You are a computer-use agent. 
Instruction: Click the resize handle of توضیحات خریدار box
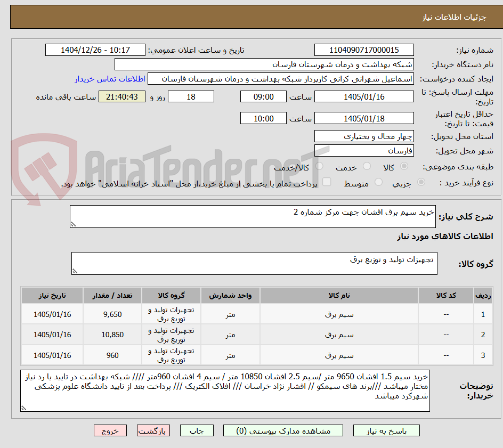point(23,408)
